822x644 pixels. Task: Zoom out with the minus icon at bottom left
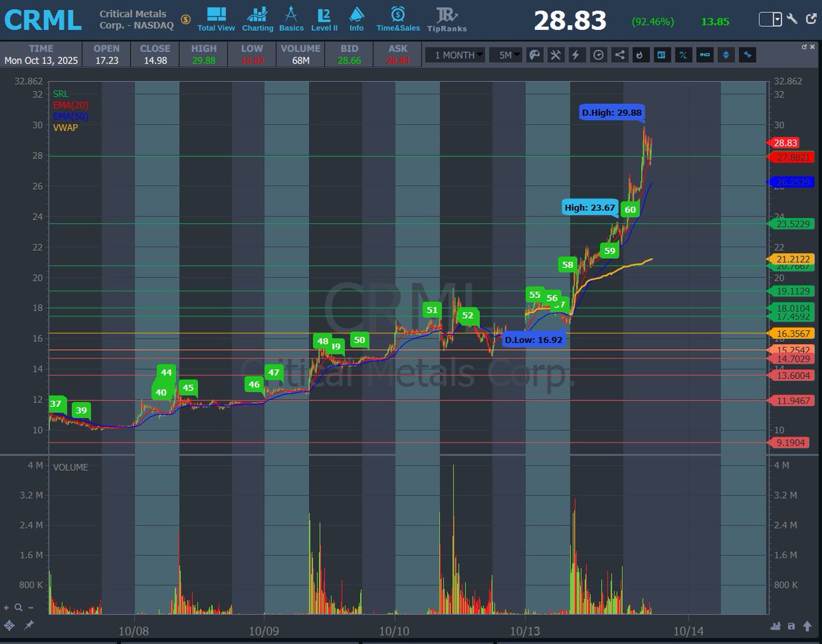point(31,607)
